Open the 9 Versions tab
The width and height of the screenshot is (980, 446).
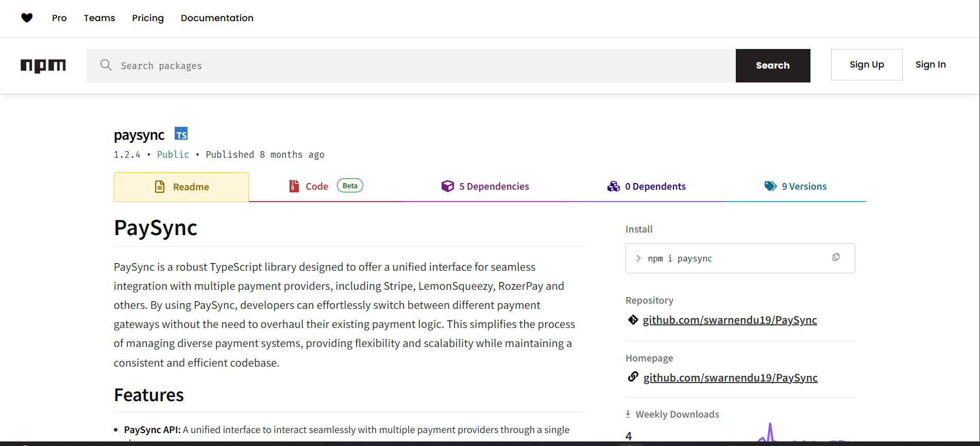(796, 186)
